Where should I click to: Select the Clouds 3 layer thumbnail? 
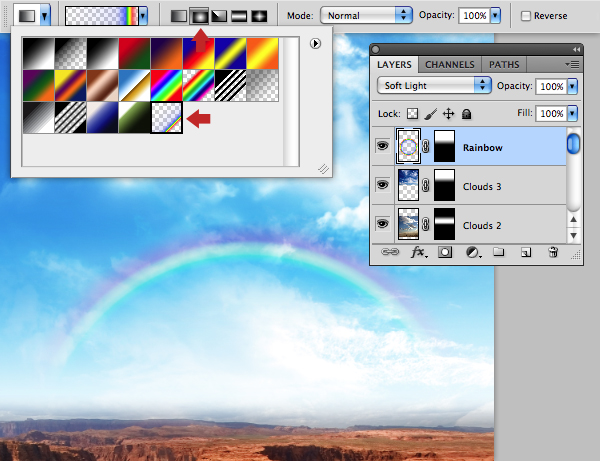click(x=408, y=185)
